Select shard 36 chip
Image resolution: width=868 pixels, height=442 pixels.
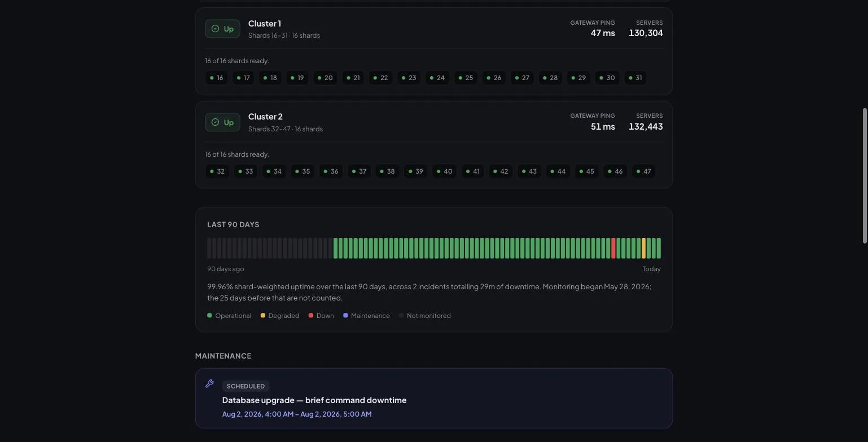pos(331,171)
